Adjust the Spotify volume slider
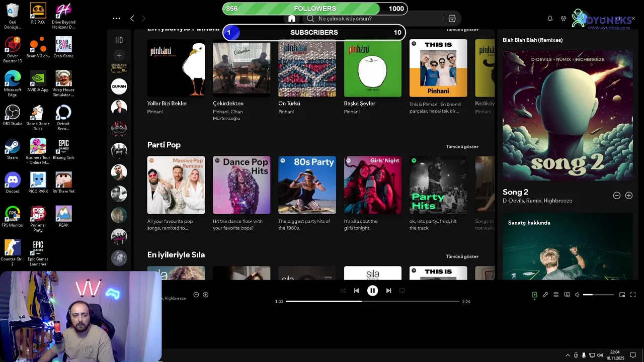 pos(598,295)
